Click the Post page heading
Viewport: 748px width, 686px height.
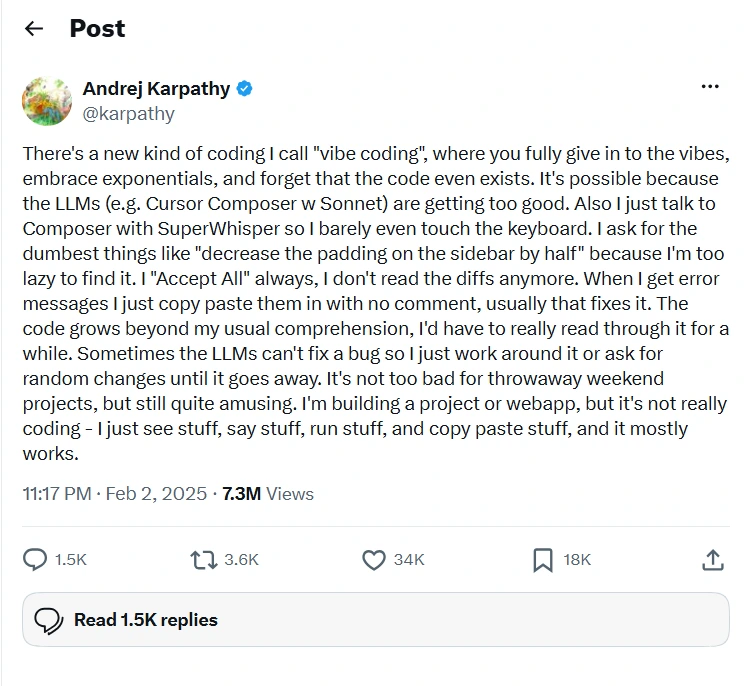point(97,29)
